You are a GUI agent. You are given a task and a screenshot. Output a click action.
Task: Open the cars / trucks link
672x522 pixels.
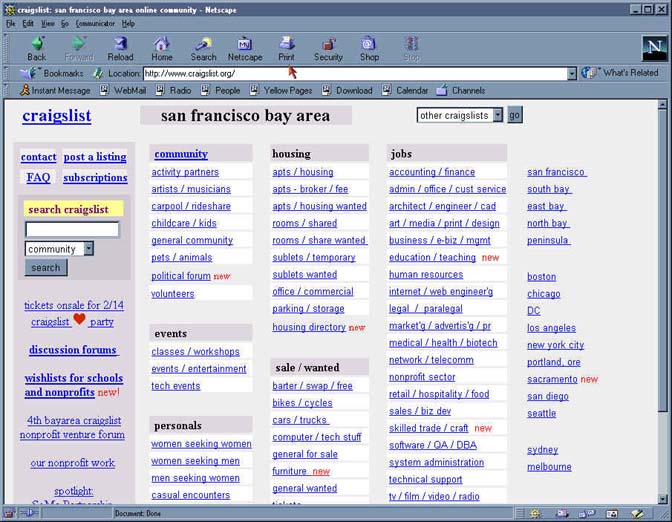click(x=301, y=420)
